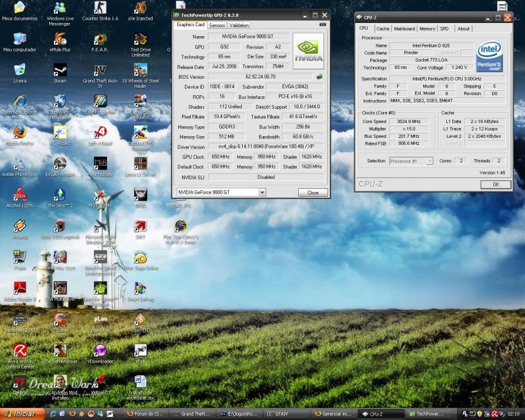Image resolution: width=525 pixels, height=420 pixels.
Task: Open the EVGA Precision desktop icon
Action: point(60,164)
